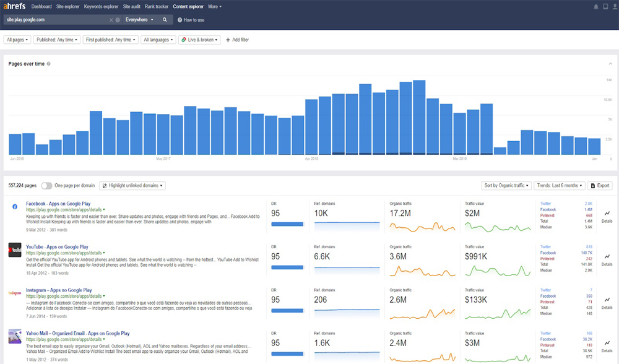This screenshot has width=619, height=364.
Task: Click inside the site:play.google.com search field
Action: click(x=57, y=20)
